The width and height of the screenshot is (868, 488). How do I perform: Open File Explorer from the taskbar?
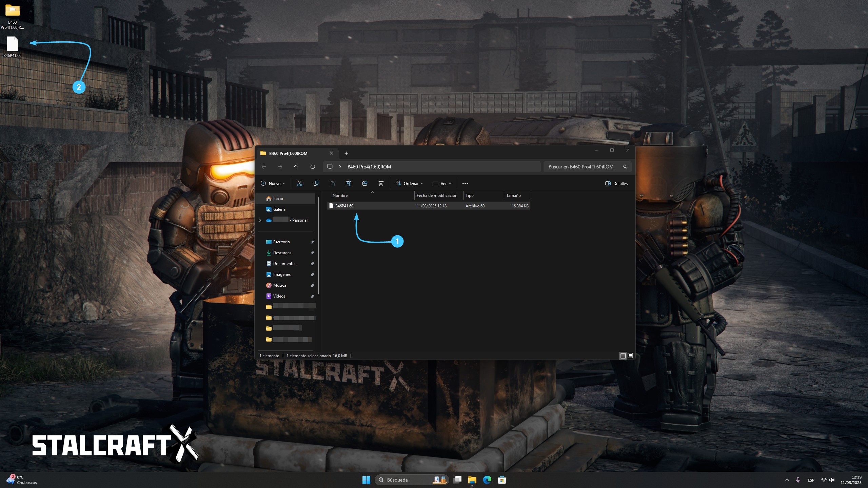click(x=472, y=480)
